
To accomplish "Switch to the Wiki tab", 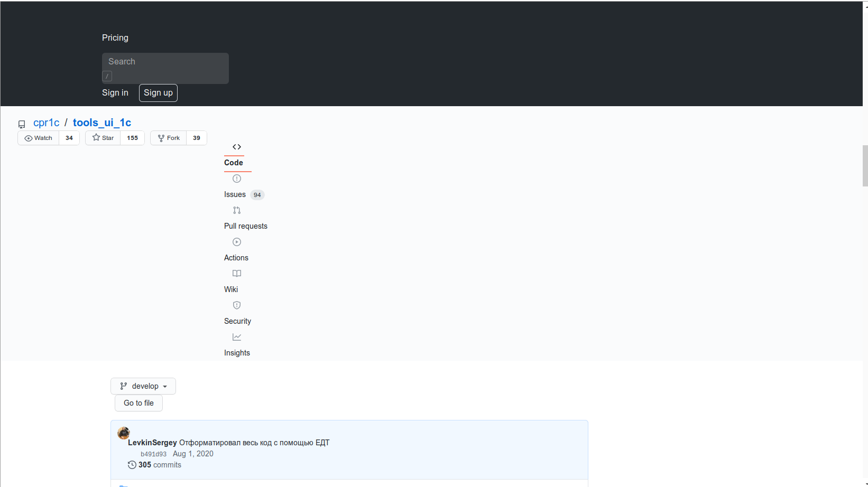I will pyautogui.click(x=231, y=289).
